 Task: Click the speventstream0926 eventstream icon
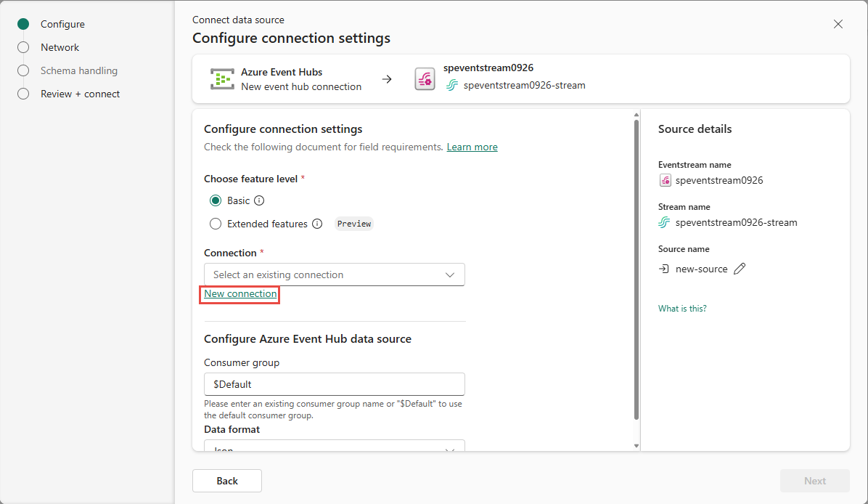[x=425, y=78]
